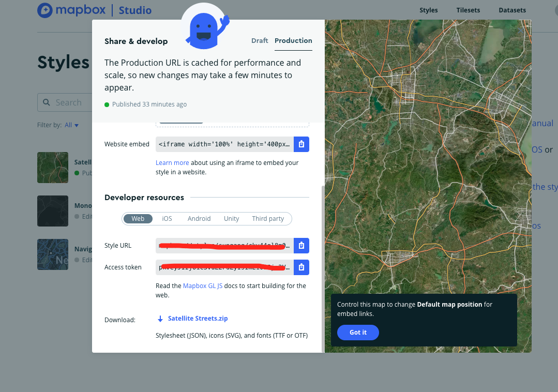The height and width of the screenshot is (392, 558).
Task: Open the Navigation style thumbnail
Action: coord(53,254)
